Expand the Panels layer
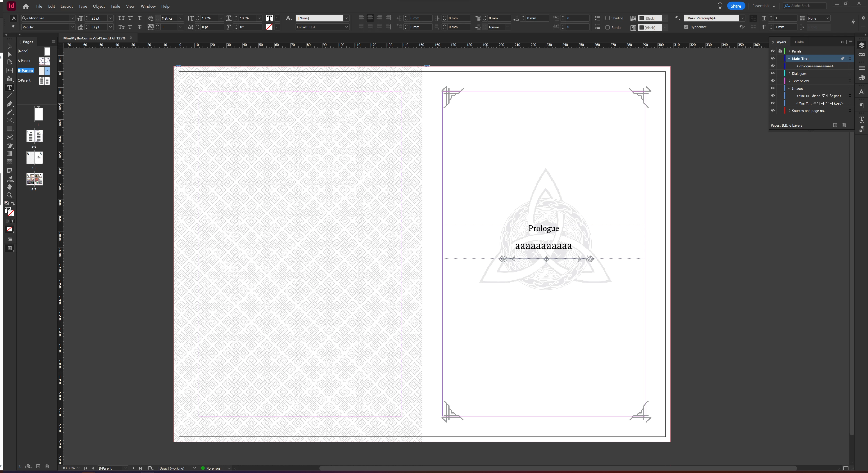 click(790, 51)
